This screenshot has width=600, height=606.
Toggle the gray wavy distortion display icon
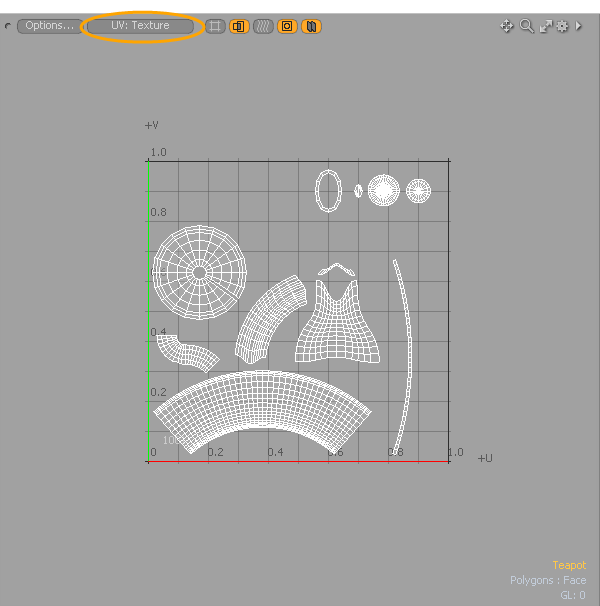coord(263,26)
